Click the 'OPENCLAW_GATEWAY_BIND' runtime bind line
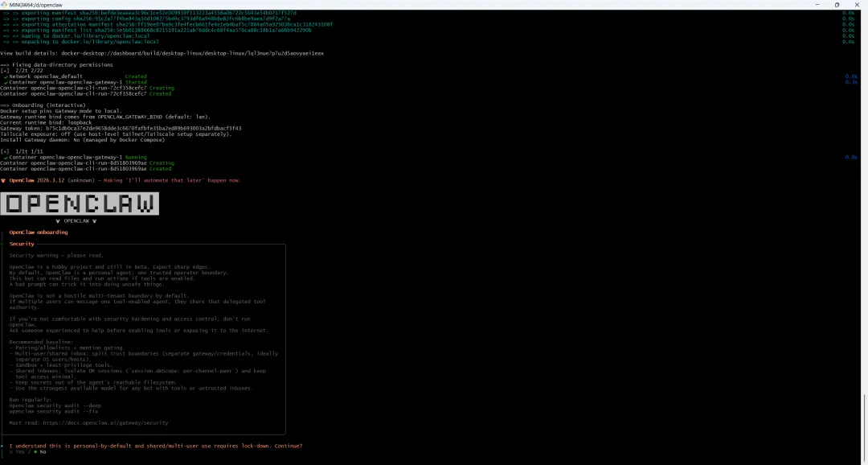 [105, 117]
